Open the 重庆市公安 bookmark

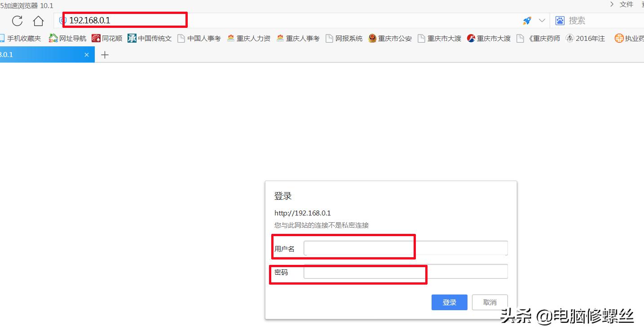tap(390, 38)
